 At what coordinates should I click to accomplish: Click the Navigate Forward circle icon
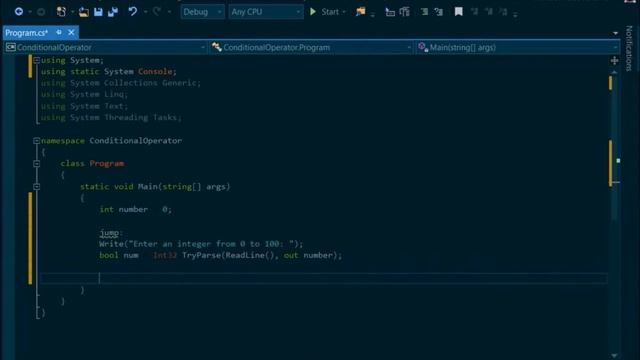(x=41, y=12)
